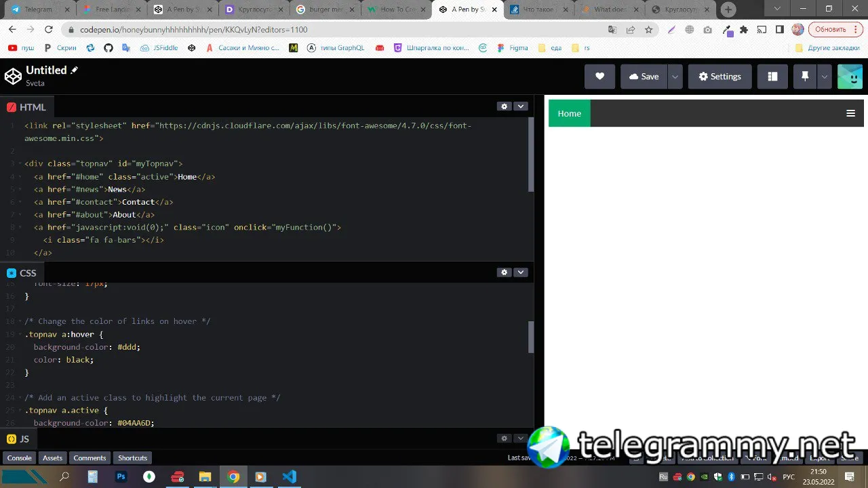Screen dimensions: 868x488
Task: Open Windows taskbar search
Action: pos(64,477)
